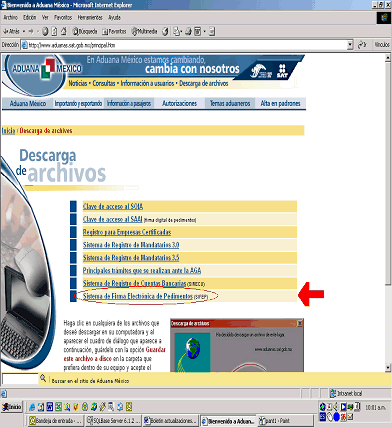Open the Multimedia toolbar button
The image size is (392, 428).
144,31
